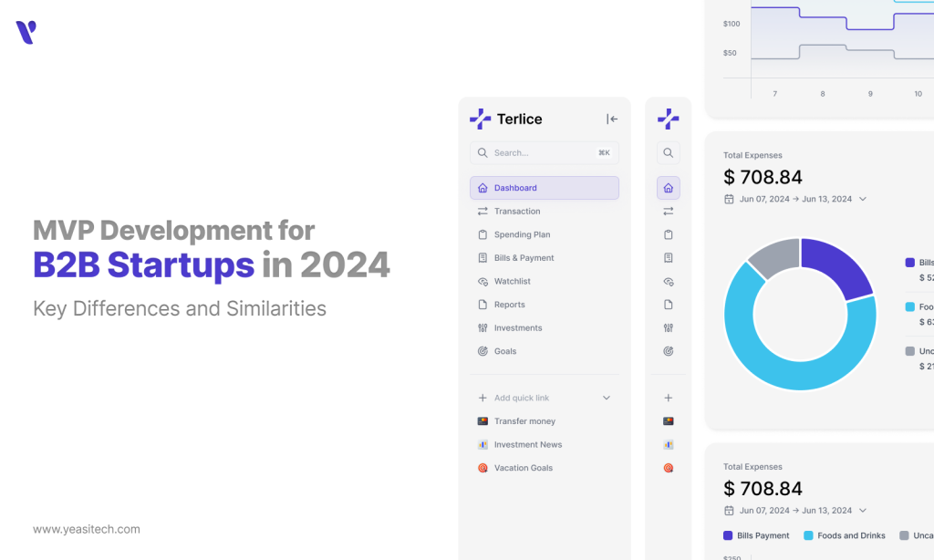This screenshot has height=560, width=934.
Task: Select home icon in collapsed sidebar
Action: (669, 188)
